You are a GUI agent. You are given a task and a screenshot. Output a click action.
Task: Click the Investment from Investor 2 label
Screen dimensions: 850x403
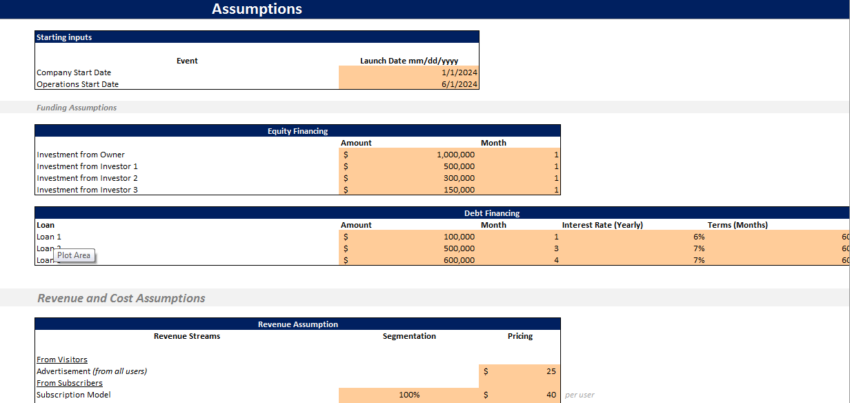87,178
